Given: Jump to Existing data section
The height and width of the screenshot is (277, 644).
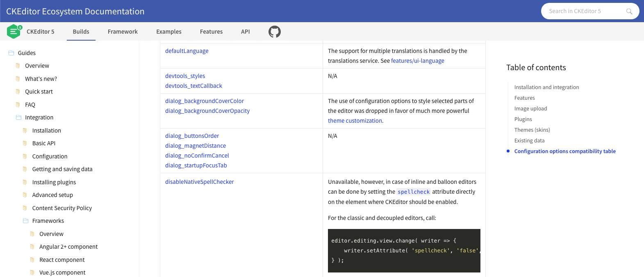Looking at the screenshot, I should pyautogui.click(x=529, y=140).
